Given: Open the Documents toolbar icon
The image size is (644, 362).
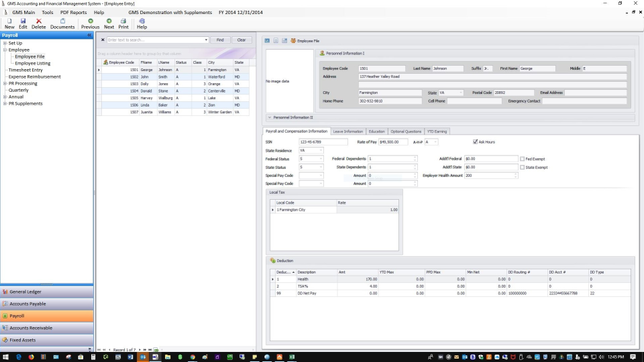Looking at the screenshot, I should (x=62, y=21).
